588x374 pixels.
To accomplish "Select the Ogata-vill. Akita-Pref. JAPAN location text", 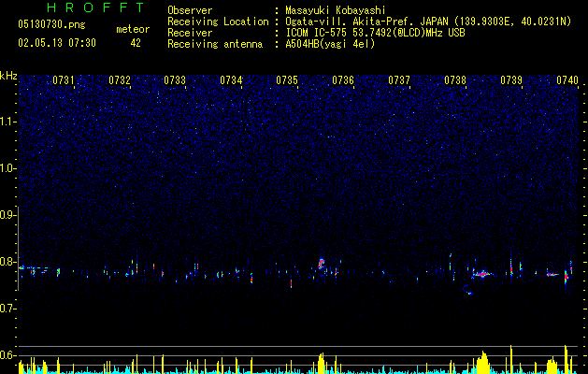I will [428, 22].
